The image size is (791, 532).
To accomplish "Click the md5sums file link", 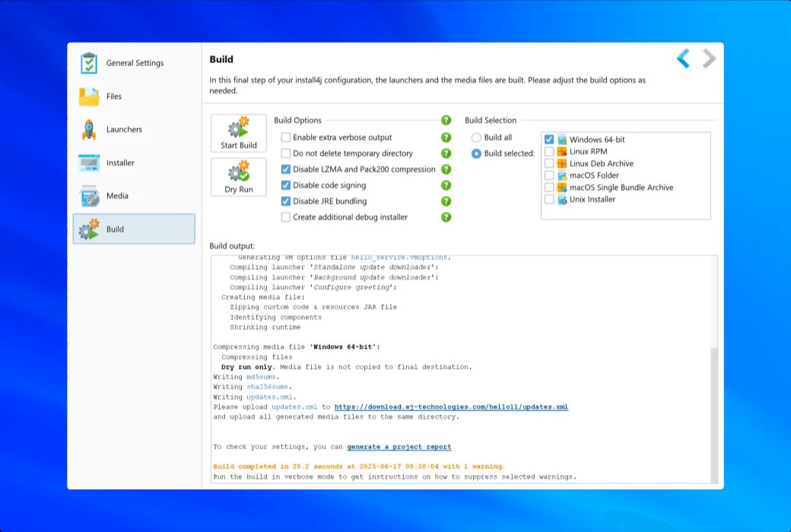I will click(x=261, y=377).
